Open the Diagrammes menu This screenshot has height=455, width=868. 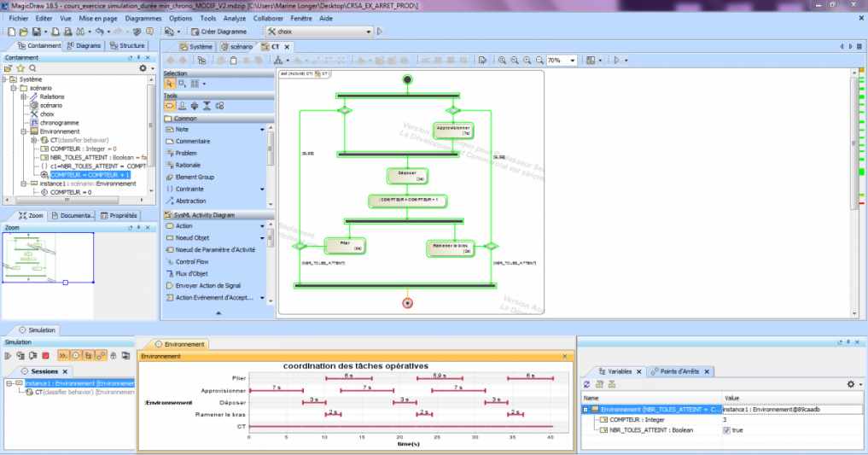click(x=143, y=18)
